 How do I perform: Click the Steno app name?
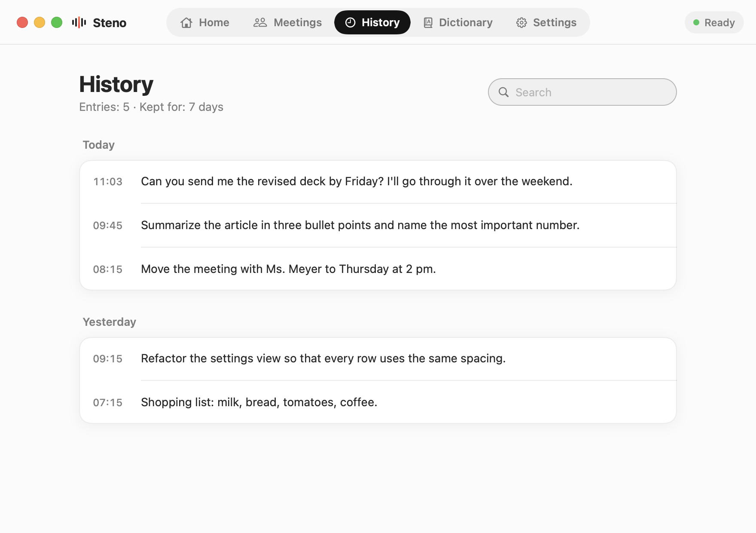coord(110,22)
